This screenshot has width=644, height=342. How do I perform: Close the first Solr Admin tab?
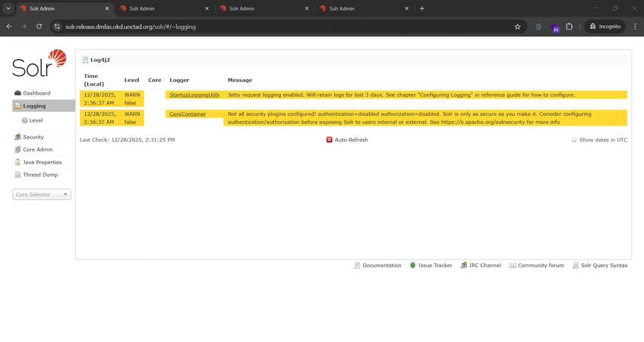pos(107,8)
